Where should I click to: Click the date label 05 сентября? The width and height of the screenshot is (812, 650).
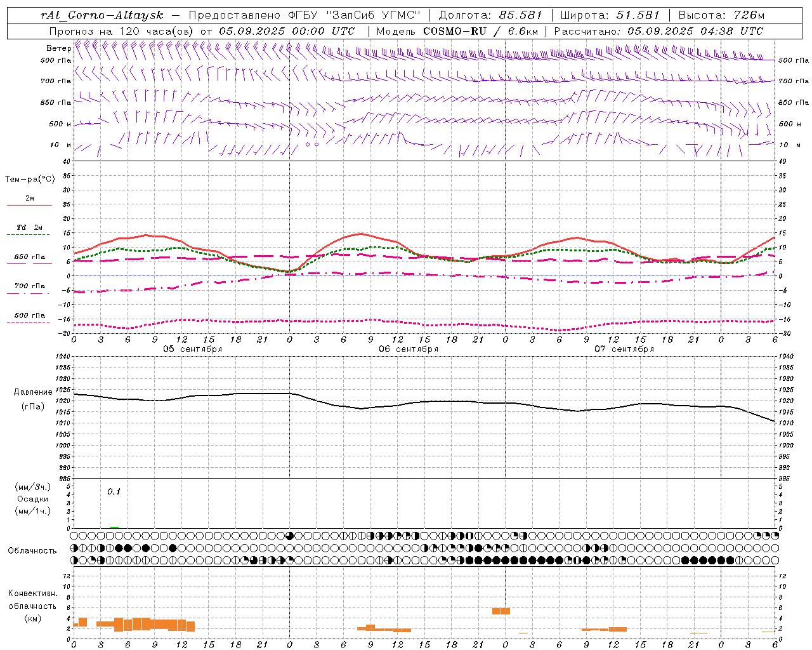coord(192,349)
